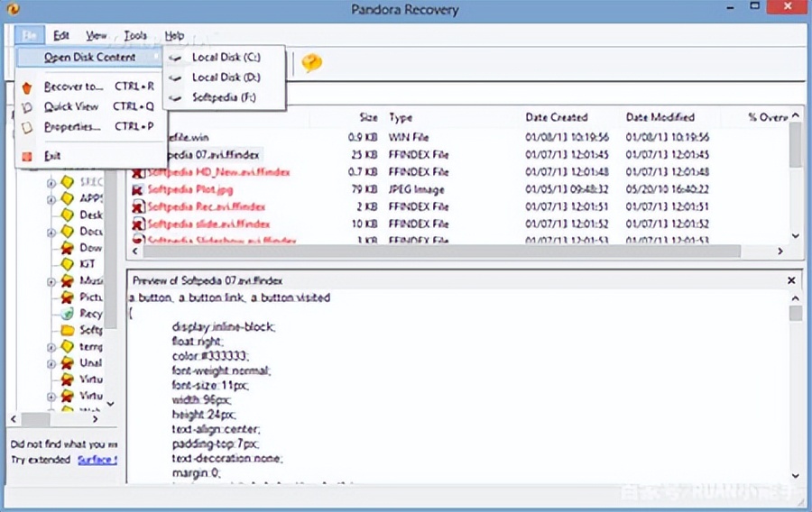Click the deleted Musi folder icon
The width and height of the screenshot is (812, 512).
(68, 281)
